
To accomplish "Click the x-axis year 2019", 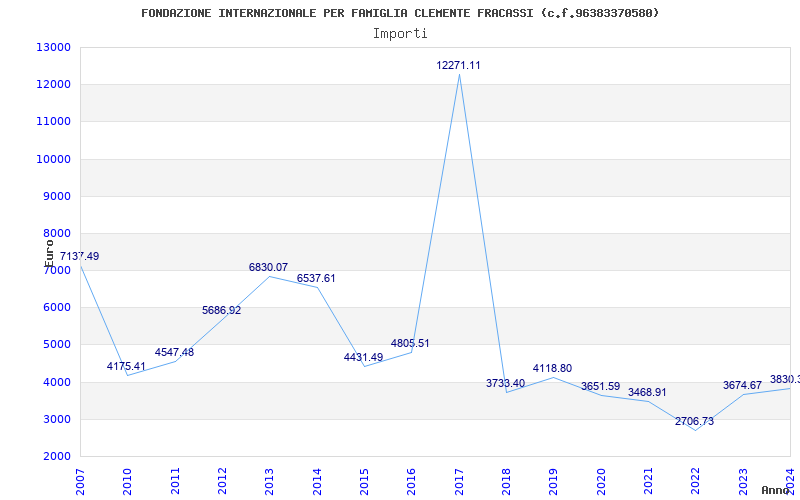I will pyautogui.click(x=554, y=482).
